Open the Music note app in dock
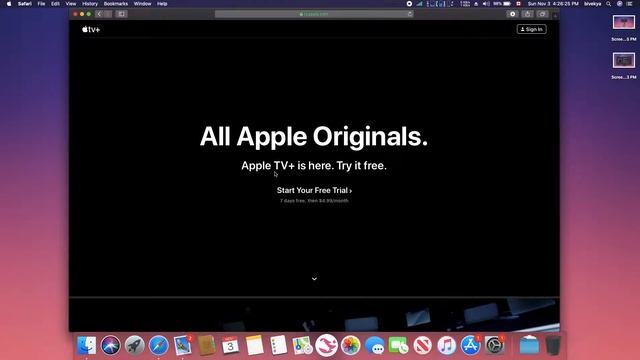Image resolution: width=640 pixels, height=360 pixels. tap(447, 345)
